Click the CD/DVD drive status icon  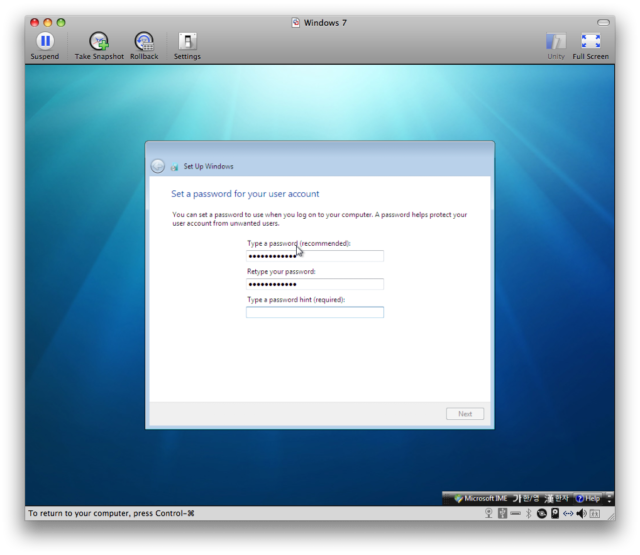542,514
